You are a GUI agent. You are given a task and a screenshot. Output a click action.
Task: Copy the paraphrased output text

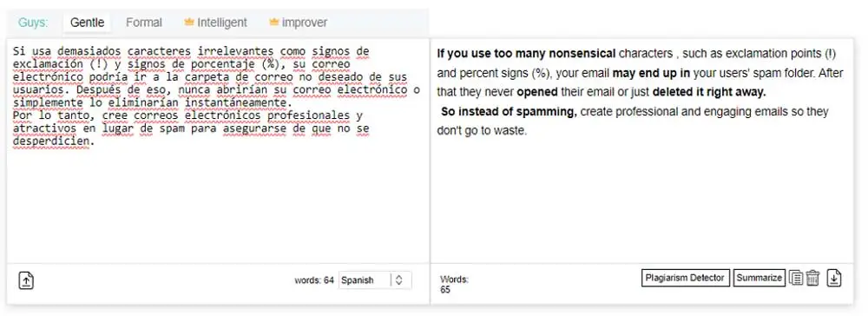[x=795, y=278]
